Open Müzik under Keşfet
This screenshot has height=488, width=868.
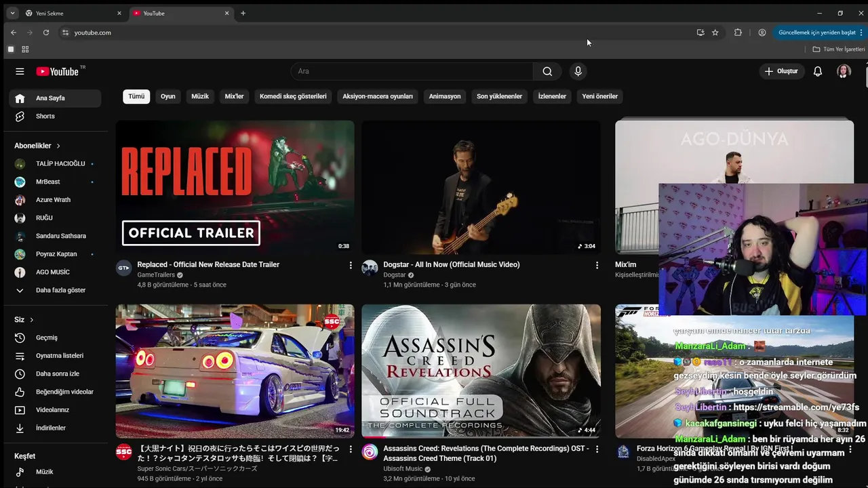pos(55,472)
